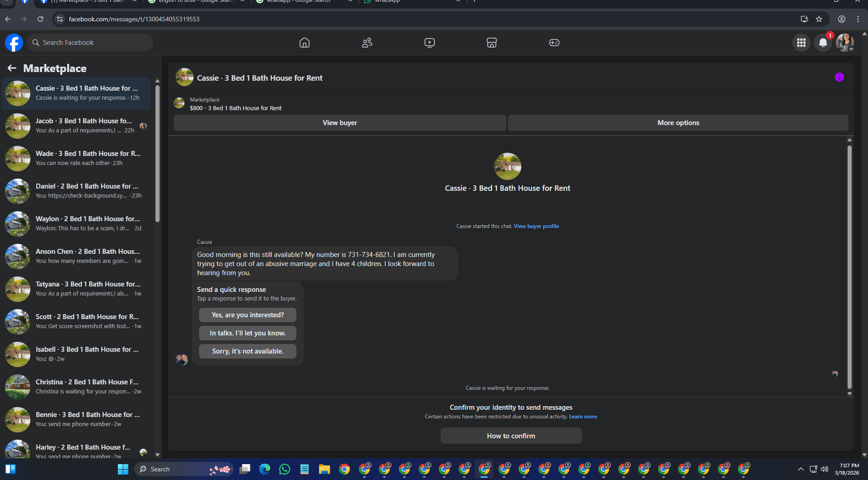Open the Chrome profile icon

[x=842, y=19]
